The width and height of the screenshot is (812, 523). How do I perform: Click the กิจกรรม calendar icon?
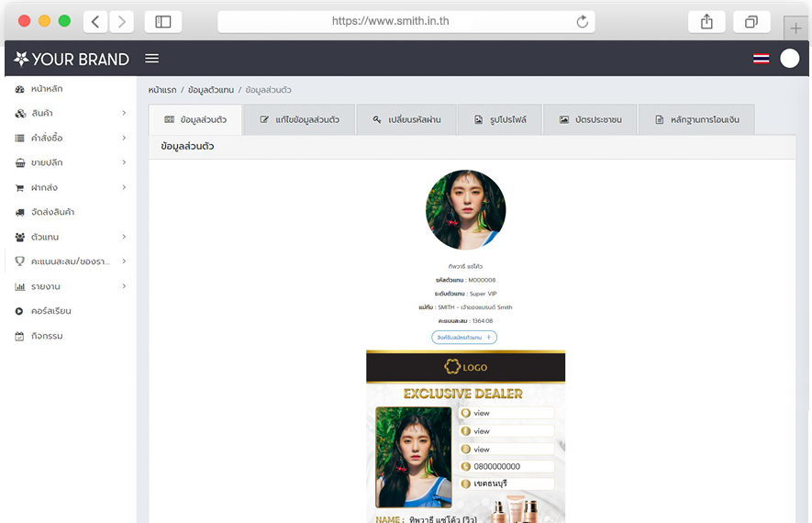(19, 337)
